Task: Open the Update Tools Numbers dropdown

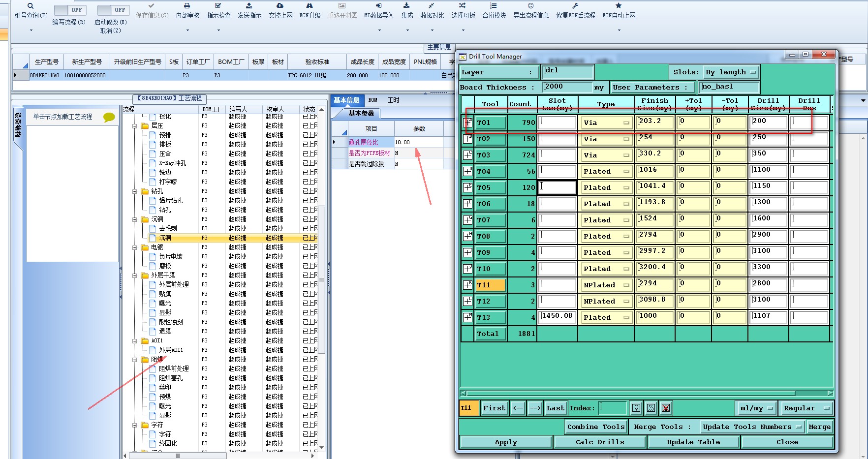Action: click(x=752, y=427)
